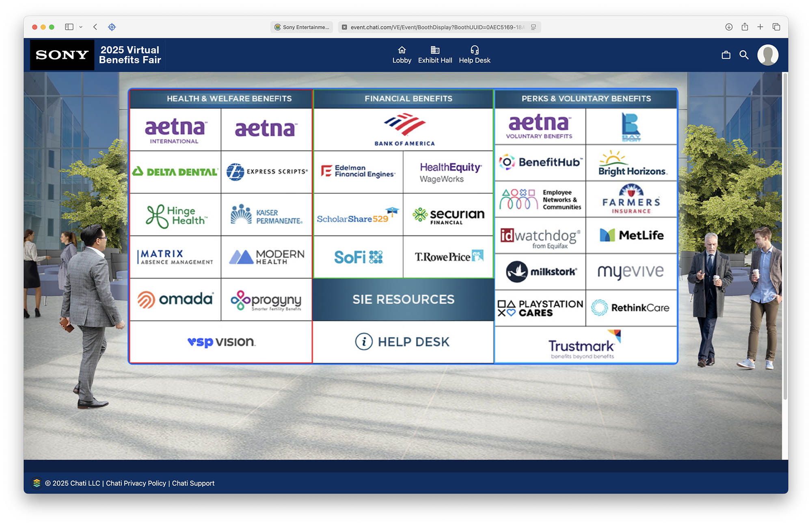Click the SIE RESOURCES button

point(403,299)
